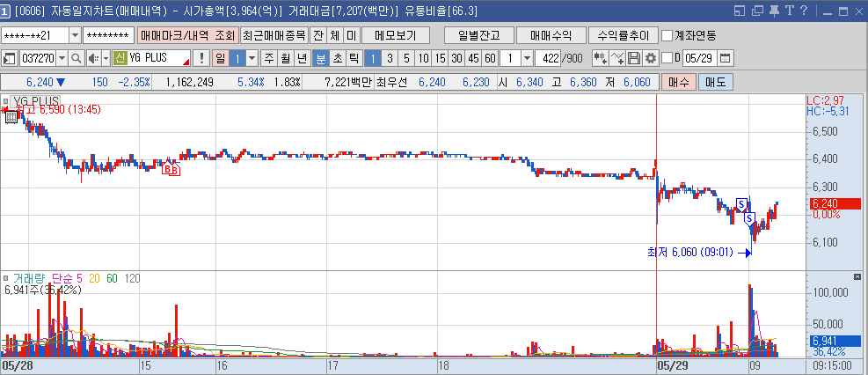This screenshot has height=375, width=868.
Task: Toggle the D date checkbox
Action: click(667, 58)
